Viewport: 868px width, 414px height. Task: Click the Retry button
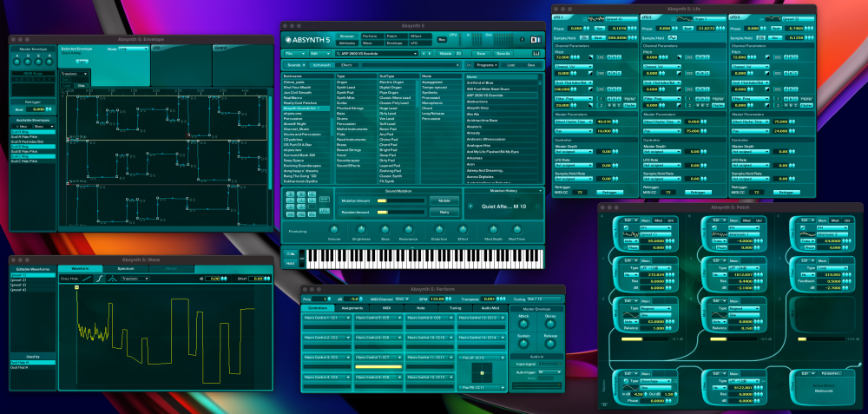(x=444, y=212)
